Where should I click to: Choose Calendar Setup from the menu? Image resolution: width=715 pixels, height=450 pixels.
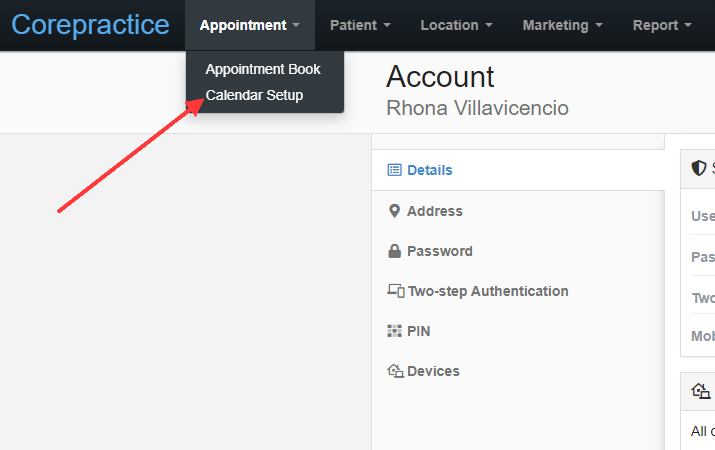[x=254, y=95]
